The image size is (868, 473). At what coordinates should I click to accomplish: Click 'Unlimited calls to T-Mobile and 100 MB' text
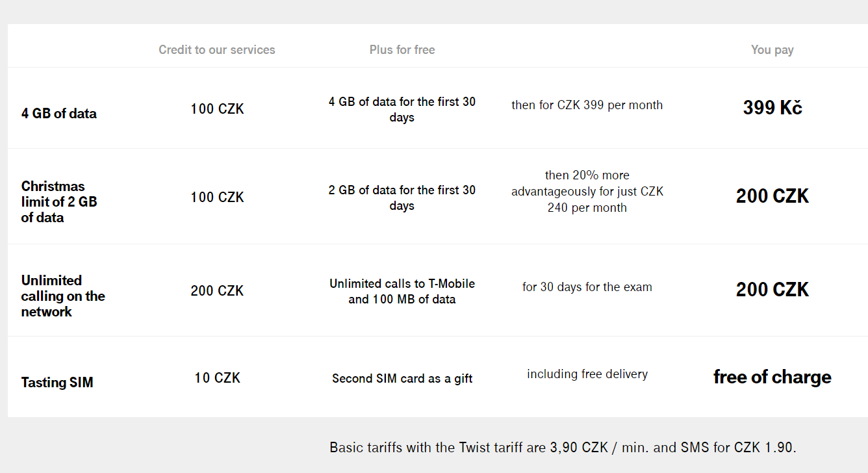pyautogui.click(x=402, y=292)
